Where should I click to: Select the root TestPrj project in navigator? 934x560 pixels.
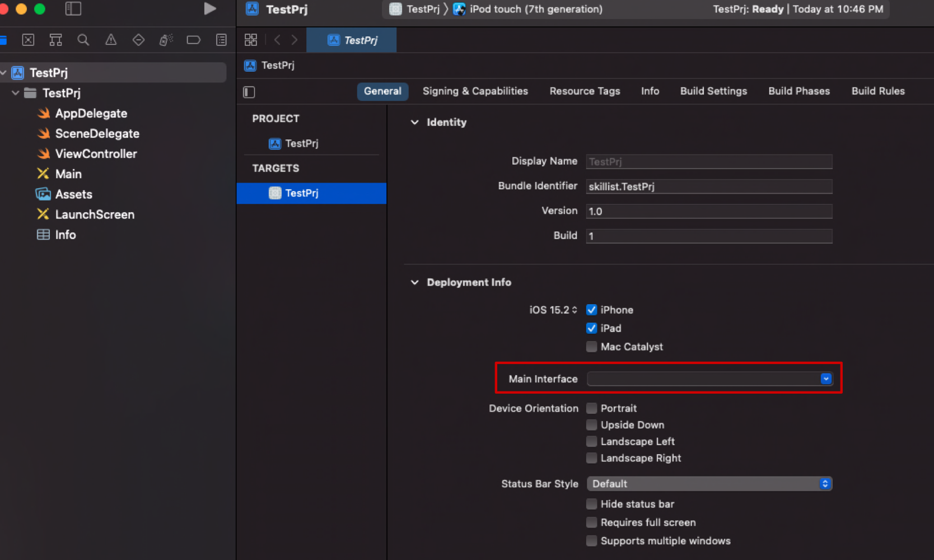[x=113, y=73]
